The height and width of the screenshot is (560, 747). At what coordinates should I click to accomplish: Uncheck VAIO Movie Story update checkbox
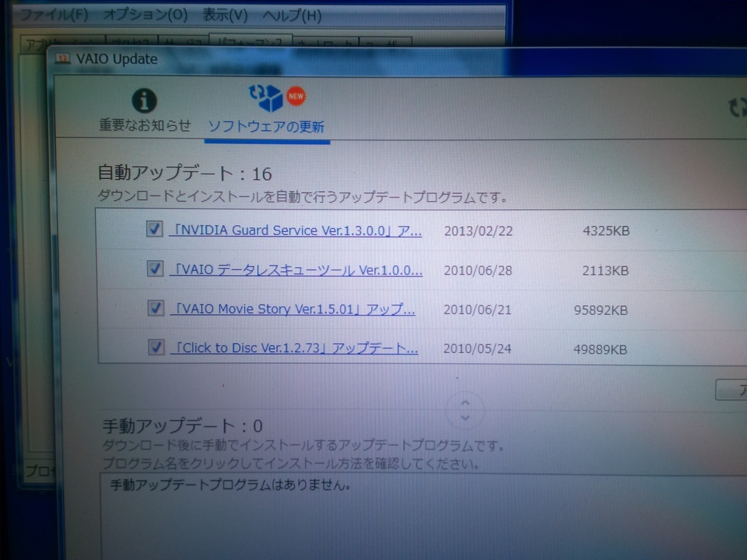tap(156, 308)
